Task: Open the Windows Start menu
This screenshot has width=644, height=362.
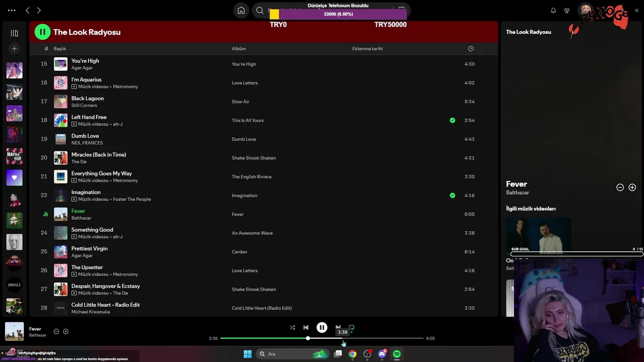Action: pos(248,354)
